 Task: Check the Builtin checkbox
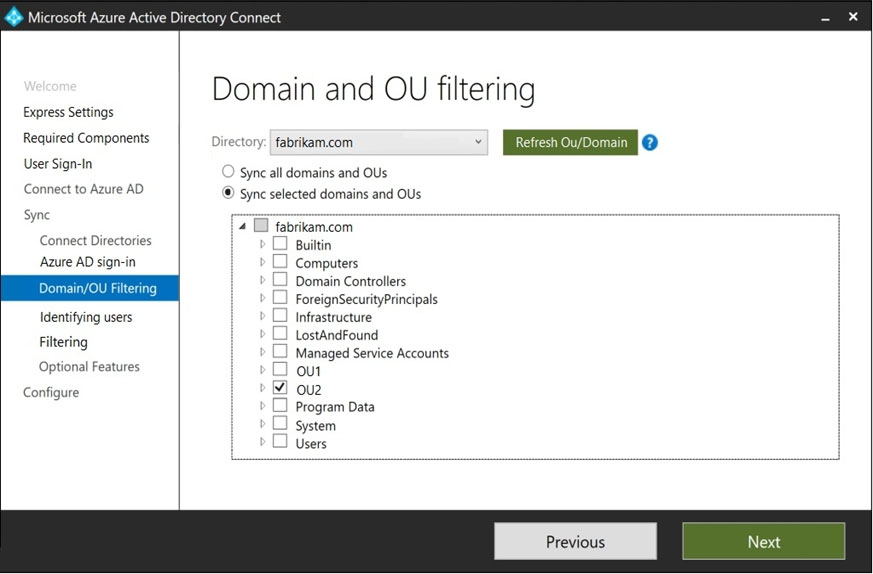[280, 243]
